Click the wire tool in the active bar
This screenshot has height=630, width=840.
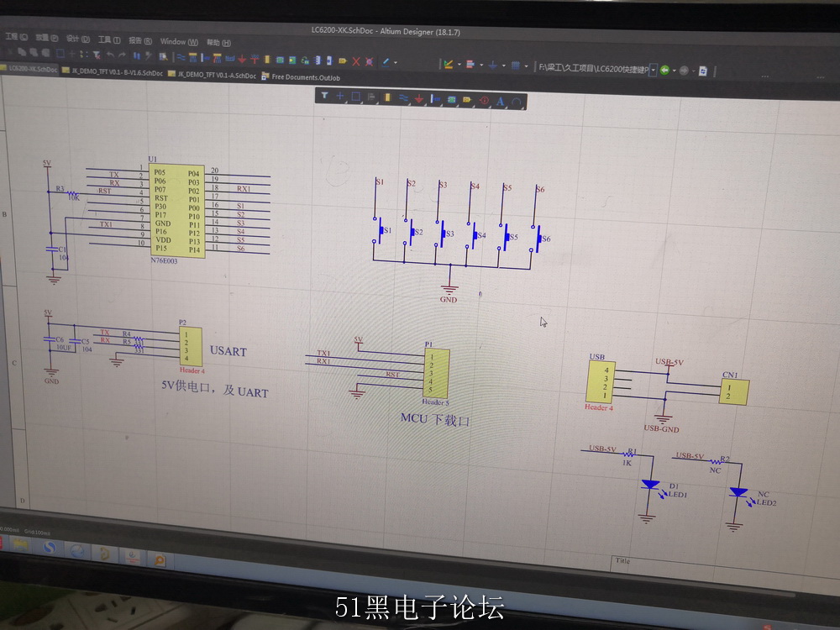[403, 98]
